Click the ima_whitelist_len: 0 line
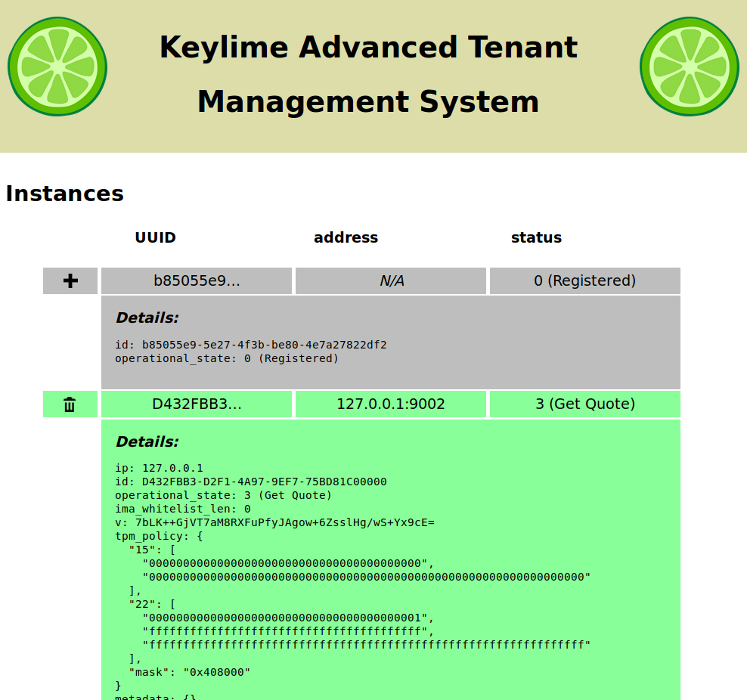Screen dimensions: 747x700 [182, 509]
